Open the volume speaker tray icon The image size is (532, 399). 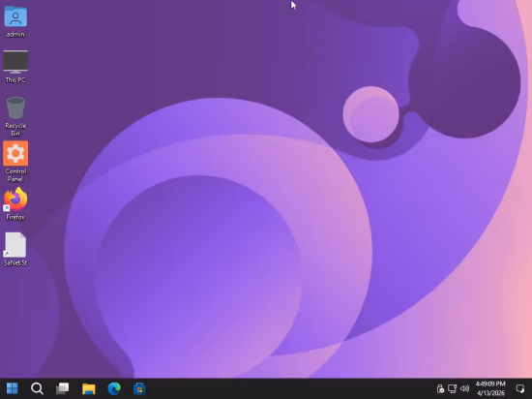point(465,388)
